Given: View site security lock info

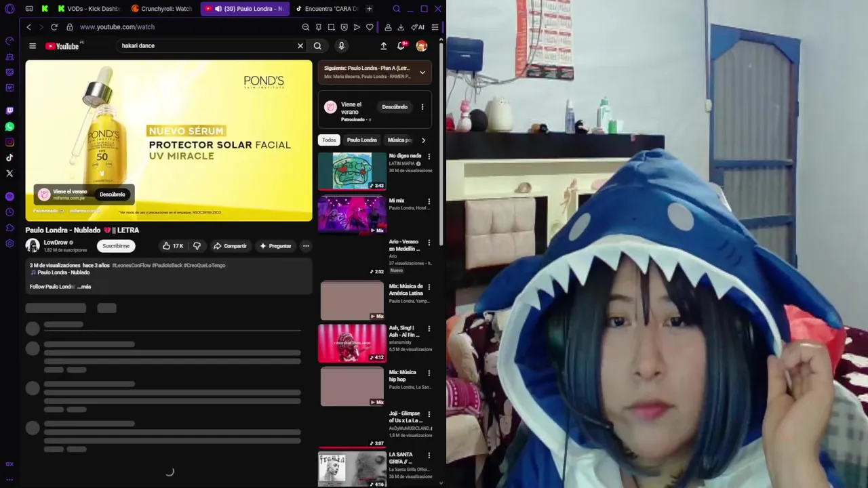Looking at the screenshot, I should pyautogui.click(x=69, y=27).
